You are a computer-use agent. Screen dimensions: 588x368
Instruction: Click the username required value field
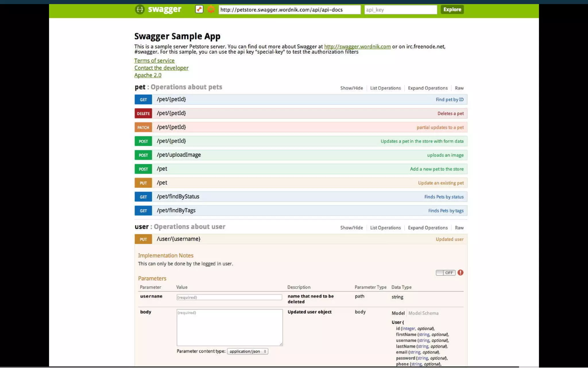coord(229,297)
